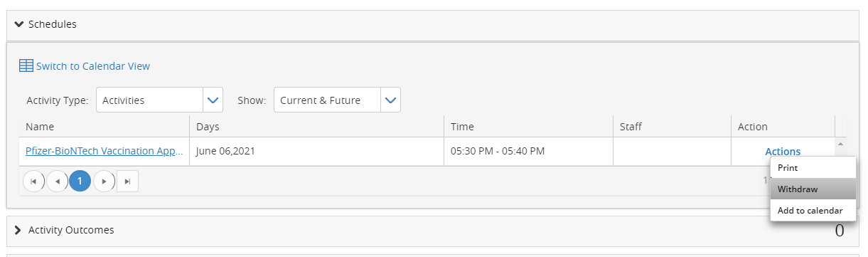Open the Activity Type dropdown arrow
The image size is (868, 257).
pyautogui.click(x=213, y=100)
